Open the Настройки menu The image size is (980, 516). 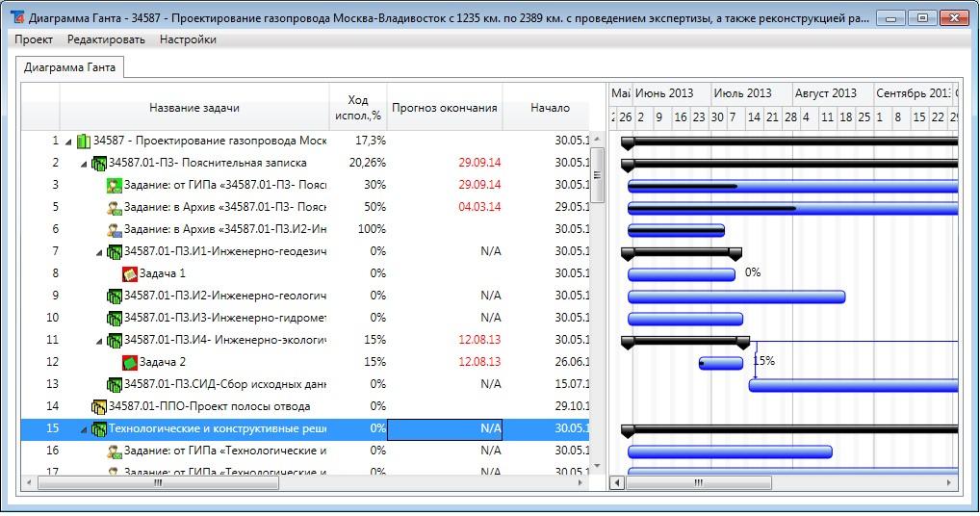[x=188, y=39]
